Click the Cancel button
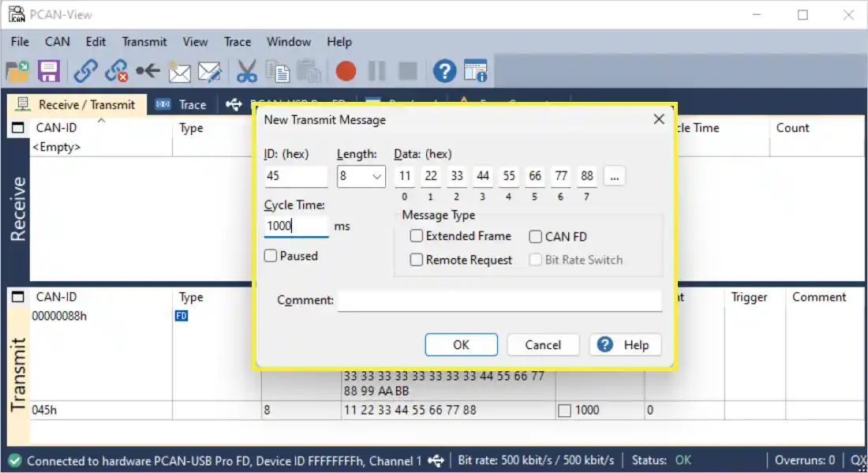This screenshot has height=473, width=868. point(543,344)
